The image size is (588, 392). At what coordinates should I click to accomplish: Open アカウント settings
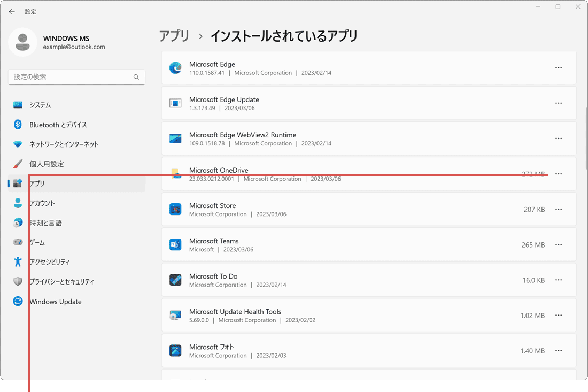point(76,203)
